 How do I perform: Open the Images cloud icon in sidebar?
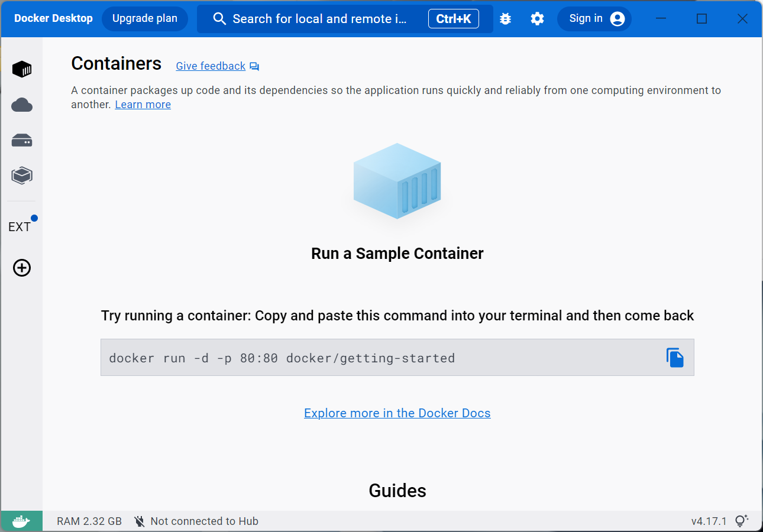tap(22, 105)
